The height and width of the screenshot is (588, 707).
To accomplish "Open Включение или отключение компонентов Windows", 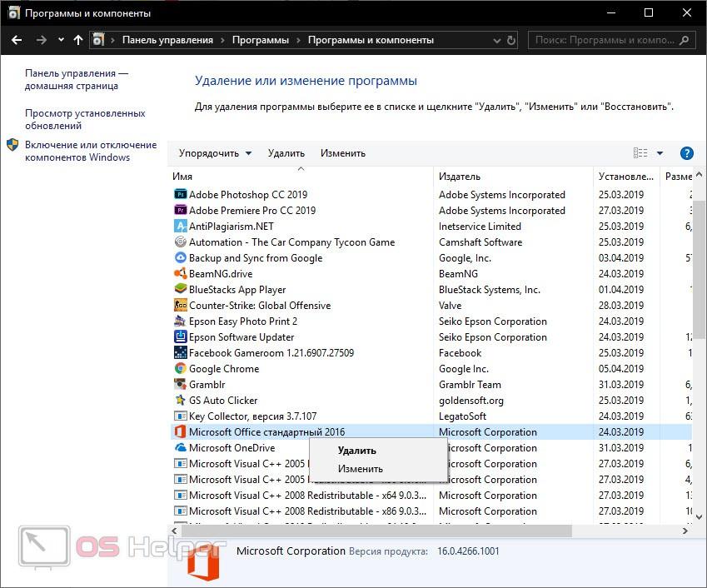I will point(91,151).
